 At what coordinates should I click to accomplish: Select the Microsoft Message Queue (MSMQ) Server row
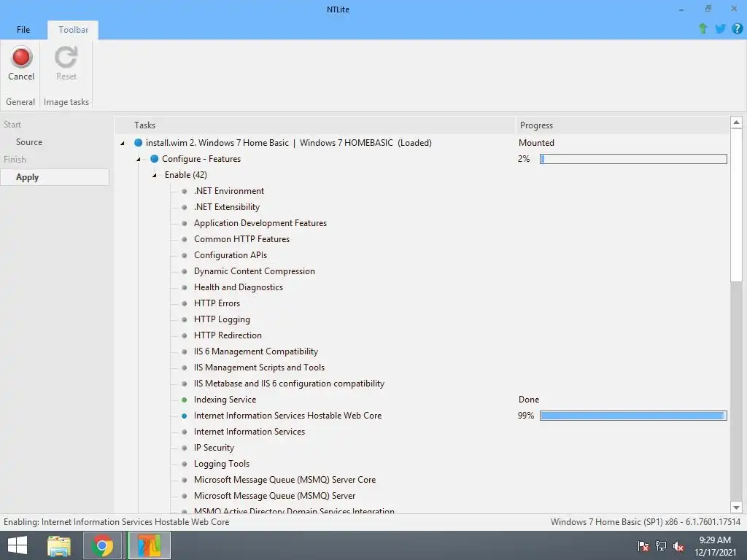coord(274,496)
